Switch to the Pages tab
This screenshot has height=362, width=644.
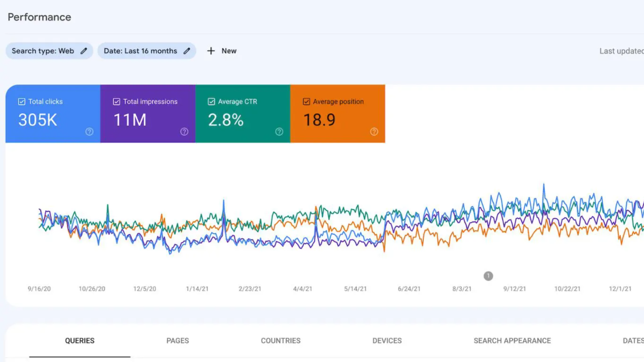pyautogui.click(x=178, y=340)
